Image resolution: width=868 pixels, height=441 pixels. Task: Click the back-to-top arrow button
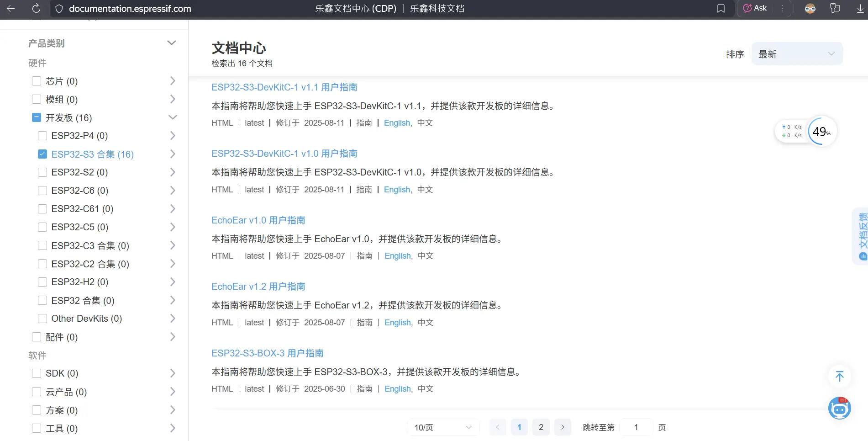tap(839, 376)
